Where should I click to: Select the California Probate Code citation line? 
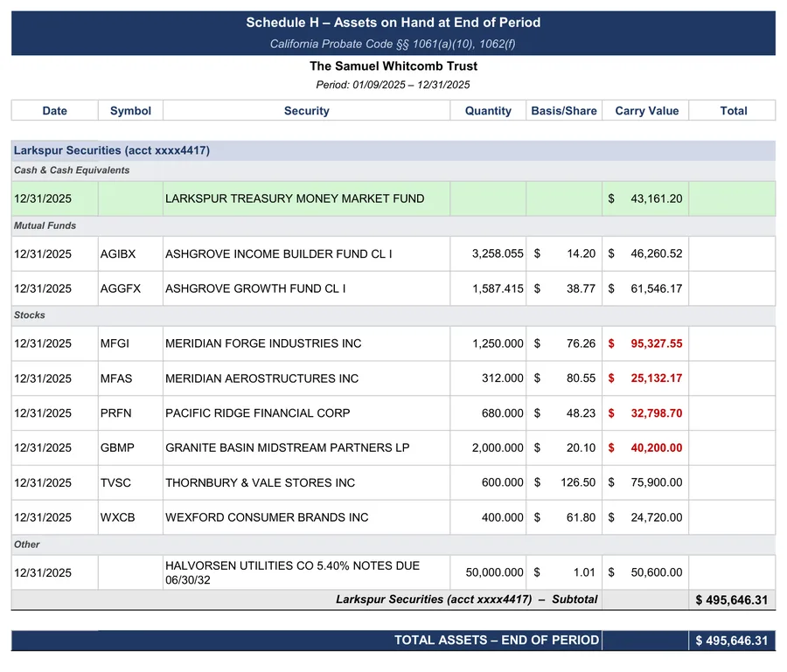(x=393, y=45)
